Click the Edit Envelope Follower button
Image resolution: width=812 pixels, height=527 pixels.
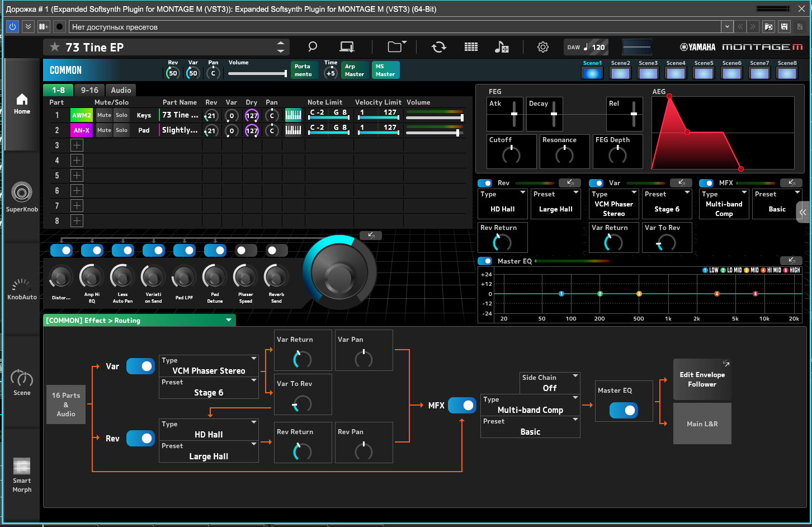coord(702,379)
